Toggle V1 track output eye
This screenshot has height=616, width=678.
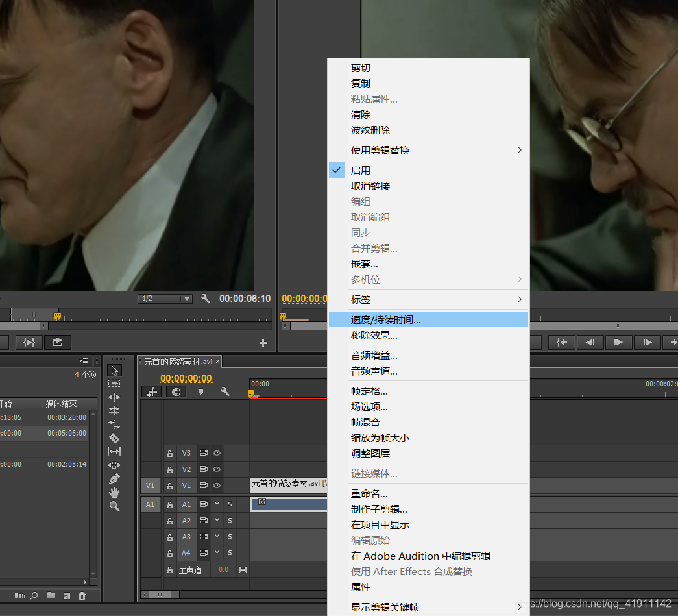click(217, 486)
